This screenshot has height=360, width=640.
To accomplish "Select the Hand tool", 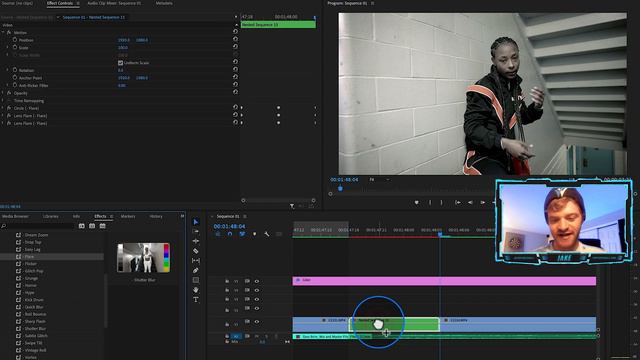I will tap(196, 290).
